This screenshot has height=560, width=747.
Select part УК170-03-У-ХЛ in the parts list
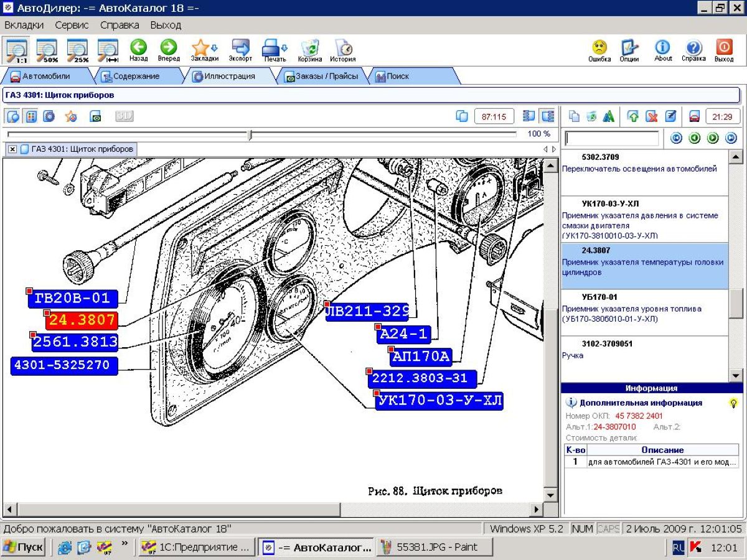[x=644, y=220]
